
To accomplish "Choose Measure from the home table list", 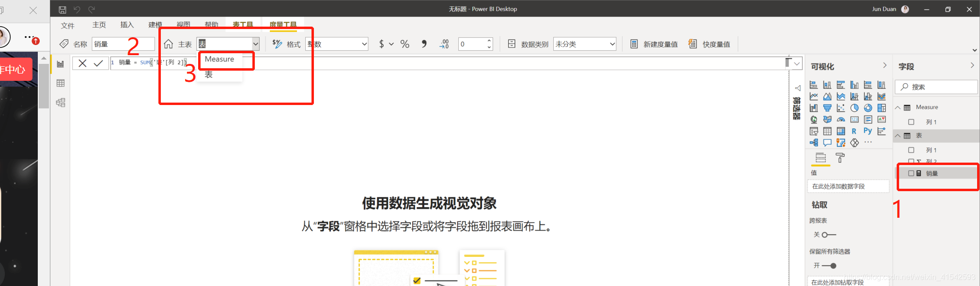I will click(220, 59).
